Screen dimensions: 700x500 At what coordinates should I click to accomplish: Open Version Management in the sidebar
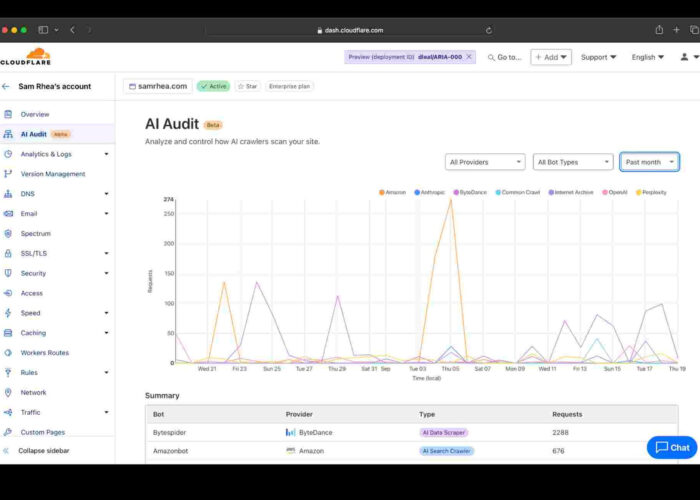coord(53,174)
